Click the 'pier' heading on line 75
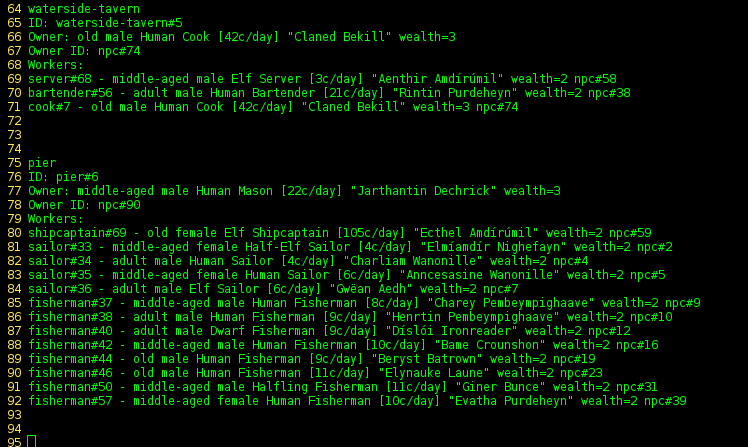748x447 pixels. 42,163
